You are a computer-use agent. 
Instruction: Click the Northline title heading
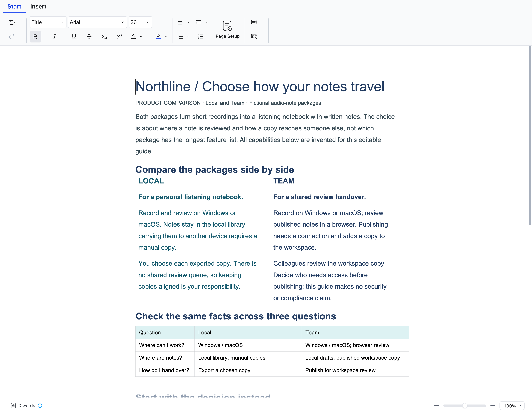260,87
